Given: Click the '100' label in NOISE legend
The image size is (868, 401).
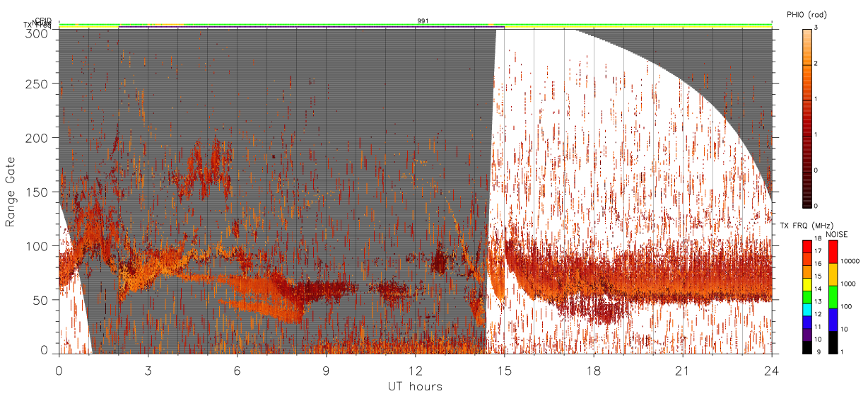Looking at the screenshot, I should [846, 306].
